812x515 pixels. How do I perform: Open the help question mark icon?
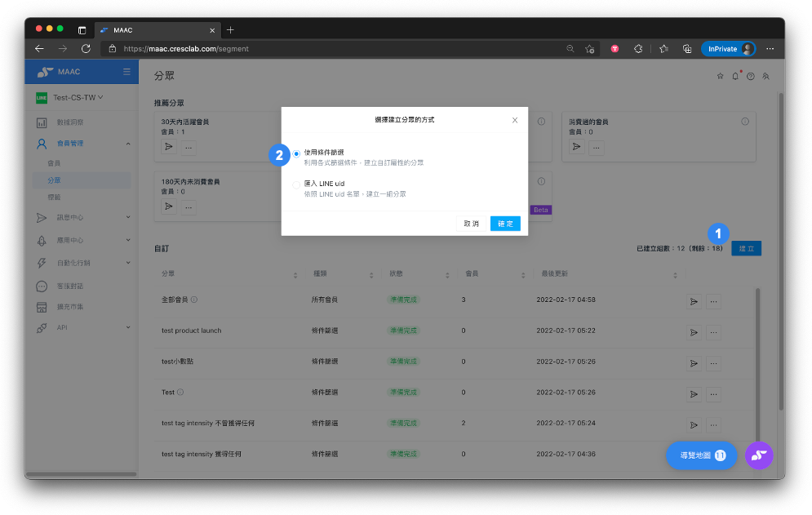tap(750, 76)
